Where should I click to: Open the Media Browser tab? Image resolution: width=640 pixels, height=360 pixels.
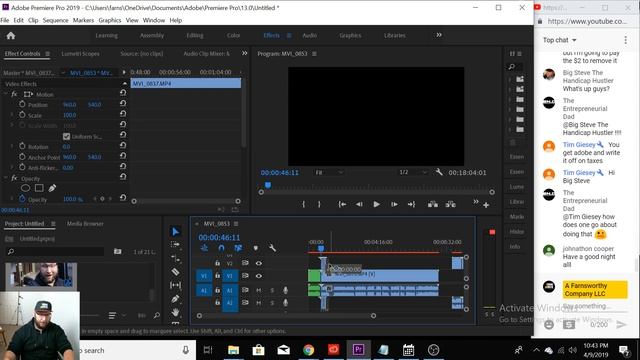point(85,224)
